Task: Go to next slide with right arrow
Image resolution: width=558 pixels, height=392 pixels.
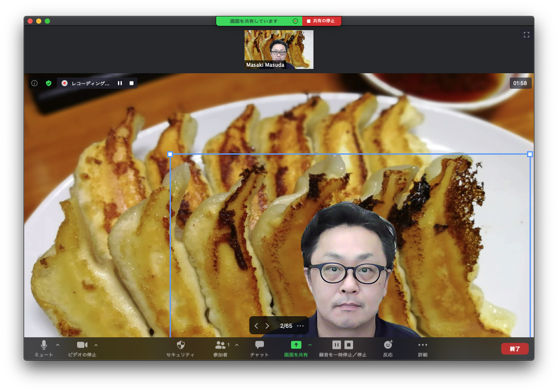Action: [x=267, y=326]
